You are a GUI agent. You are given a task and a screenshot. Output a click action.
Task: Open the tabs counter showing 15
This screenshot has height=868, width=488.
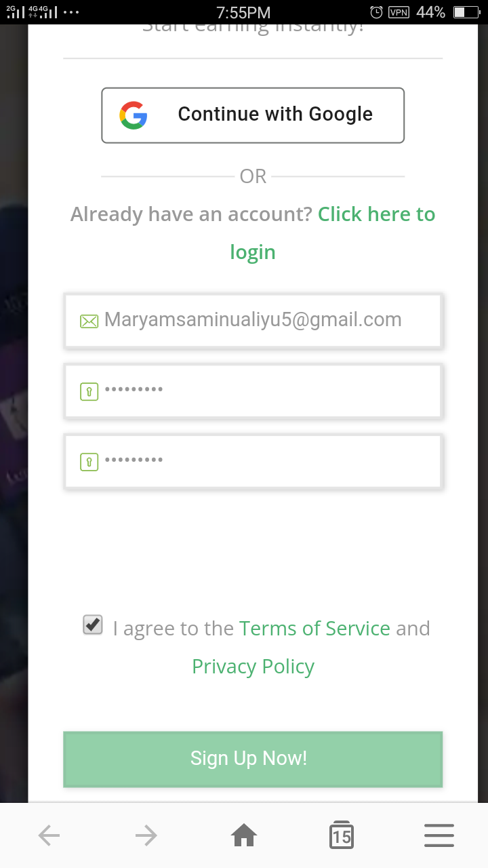click(x=342, y=835)
